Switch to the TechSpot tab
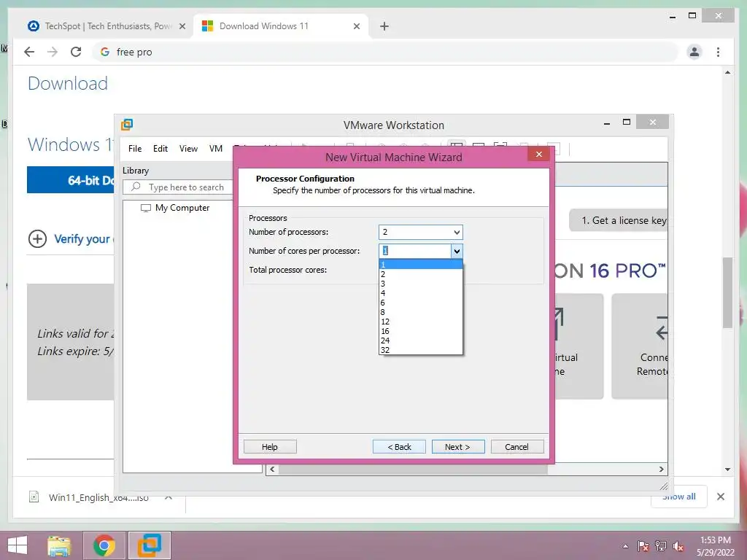The width and height of the screenshot is (747, 560). point(106,26)
